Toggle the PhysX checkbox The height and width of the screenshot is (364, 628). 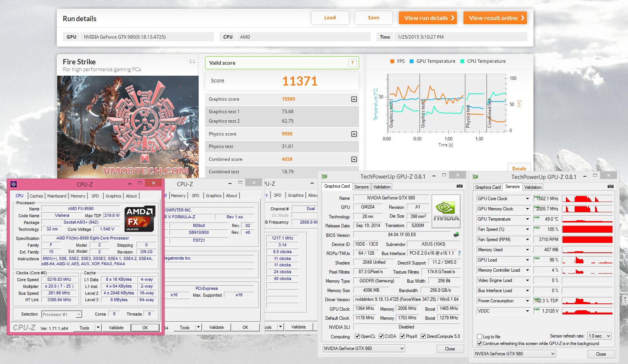pyautogui.click(x=403, y=336)
